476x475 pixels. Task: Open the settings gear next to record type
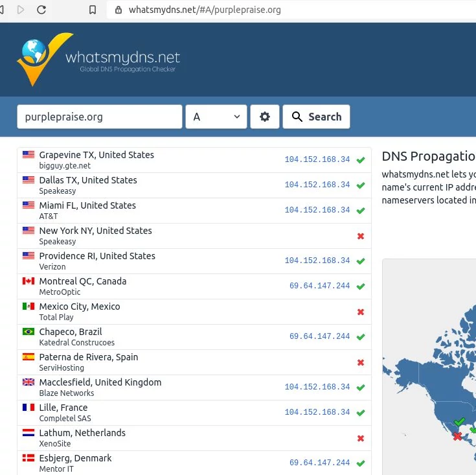pyautogui.click(x=264, y=117)
